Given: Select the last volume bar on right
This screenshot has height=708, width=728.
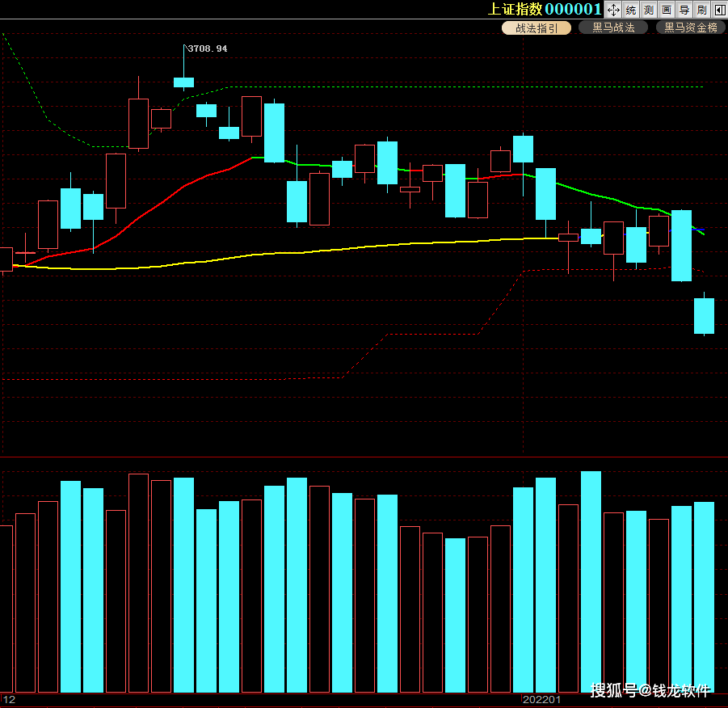Looking at the screenshot, I should (x=704, y=597).
